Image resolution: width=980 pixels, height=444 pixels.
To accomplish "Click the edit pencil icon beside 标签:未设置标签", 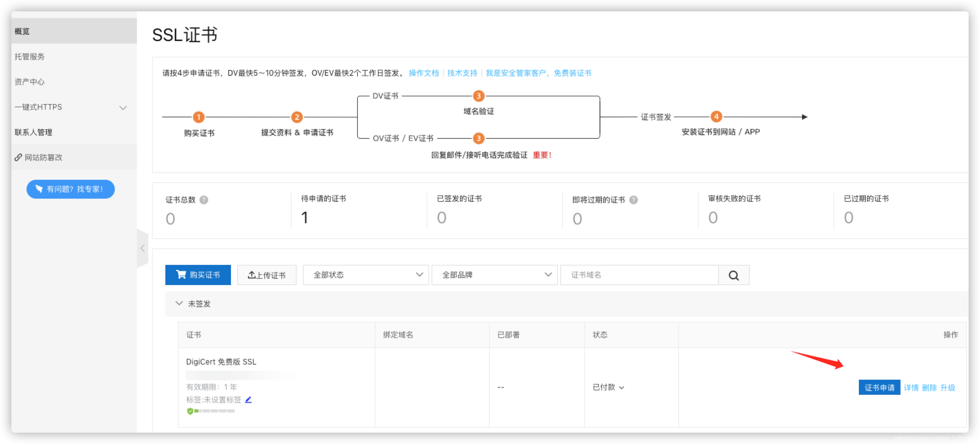I will [248, 400].
